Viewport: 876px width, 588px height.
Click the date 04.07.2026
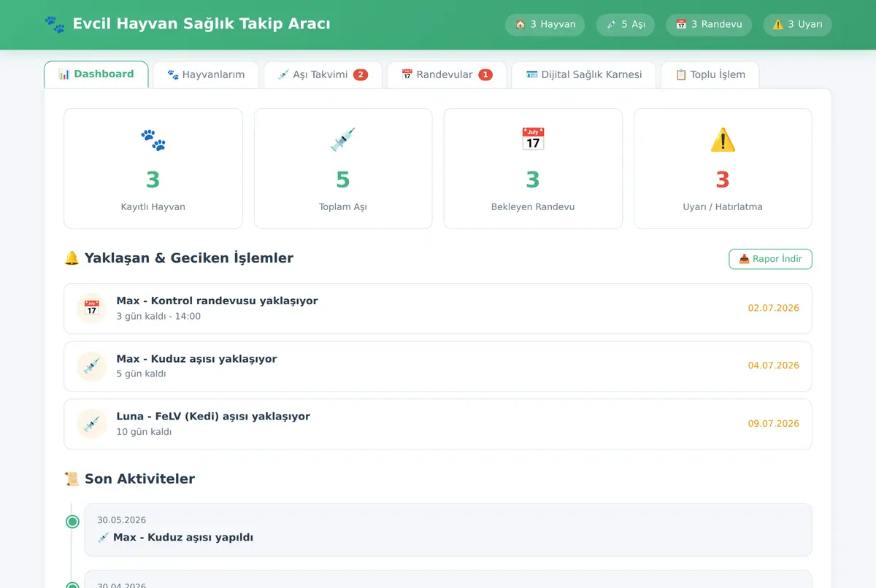point(773,365)
